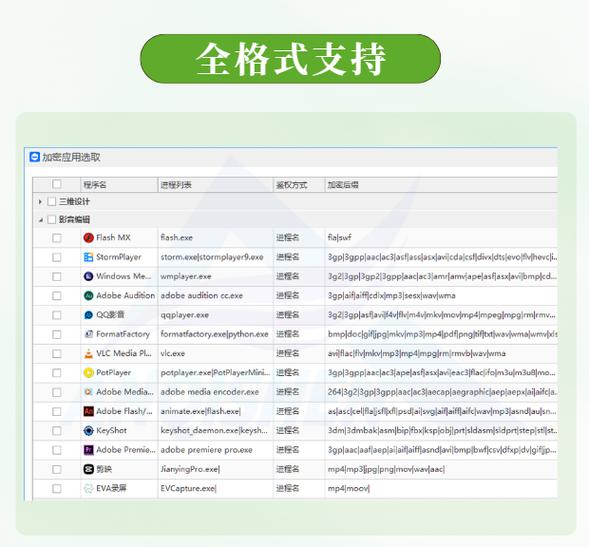589x547 pixels.
Task: Click the PotPlayer yellow icon
Action: pyautogui.click(x=88, y=373)
